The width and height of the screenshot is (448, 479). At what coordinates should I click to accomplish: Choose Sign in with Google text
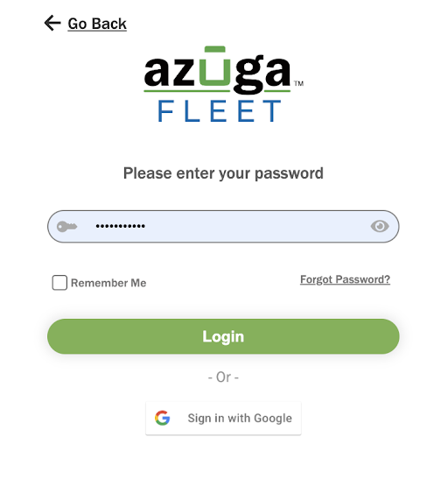tap(240, 419)
